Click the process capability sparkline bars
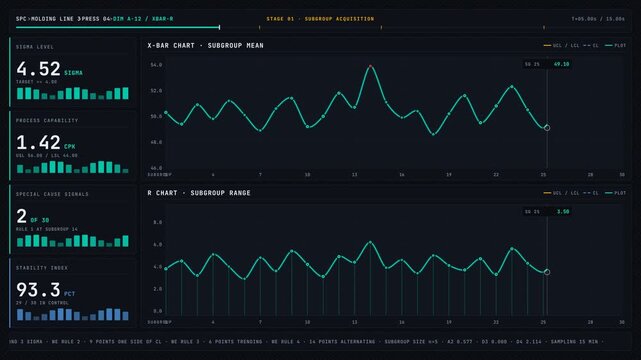The image size is (641, 360). [73, 167]
